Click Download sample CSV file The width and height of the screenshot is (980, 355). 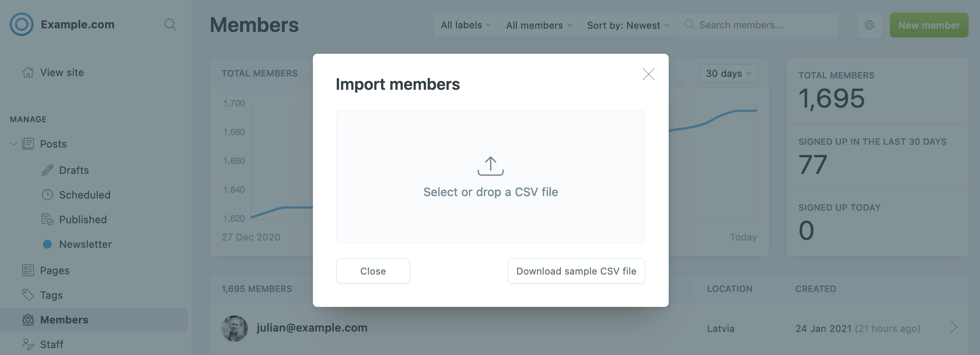576,271
